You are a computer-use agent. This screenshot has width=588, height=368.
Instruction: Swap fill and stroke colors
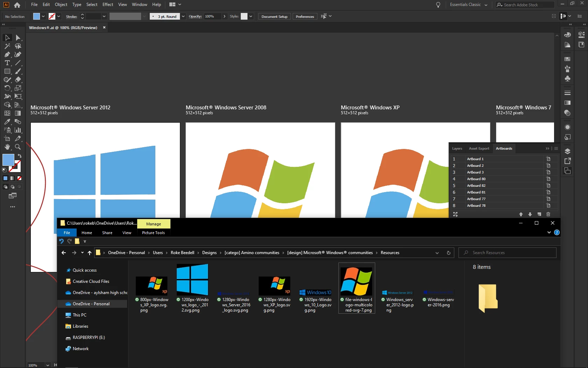[x=20, y=156]
